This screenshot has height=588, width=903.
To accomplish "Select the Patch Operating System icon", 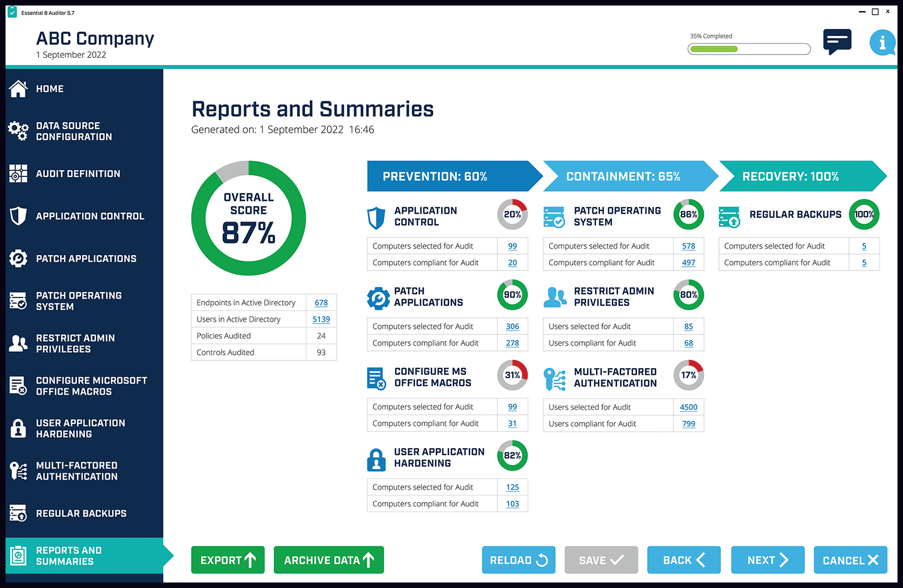I will pos(18,301).
